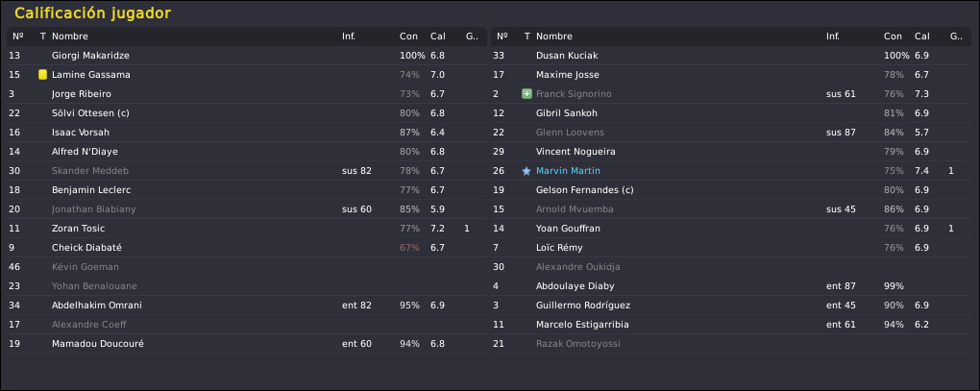The width and height of the screenshot is (980, 391).
Task: Click Lamine Gassama's yellow card icon
Action: pyautogui.click(x=42, y=74)
